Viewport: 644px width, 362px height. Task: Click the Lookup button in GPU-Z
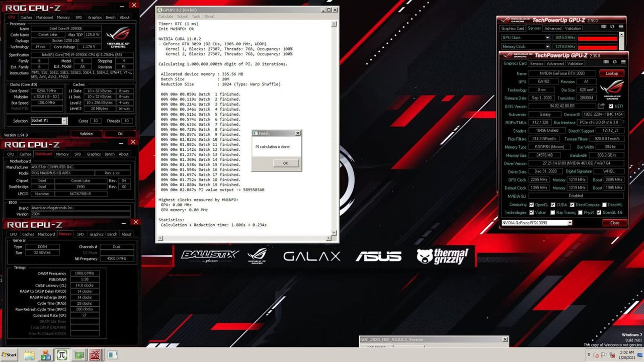click(611, 73)
